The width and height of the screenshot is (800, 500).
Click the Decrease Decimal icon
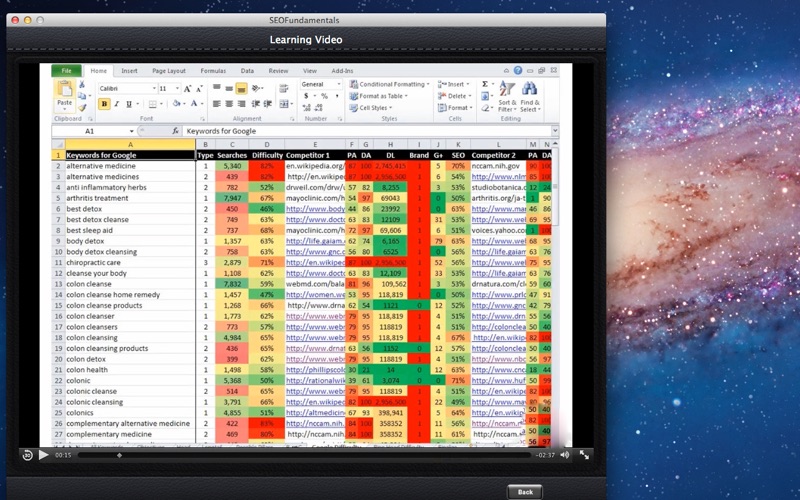coord(319,108)
